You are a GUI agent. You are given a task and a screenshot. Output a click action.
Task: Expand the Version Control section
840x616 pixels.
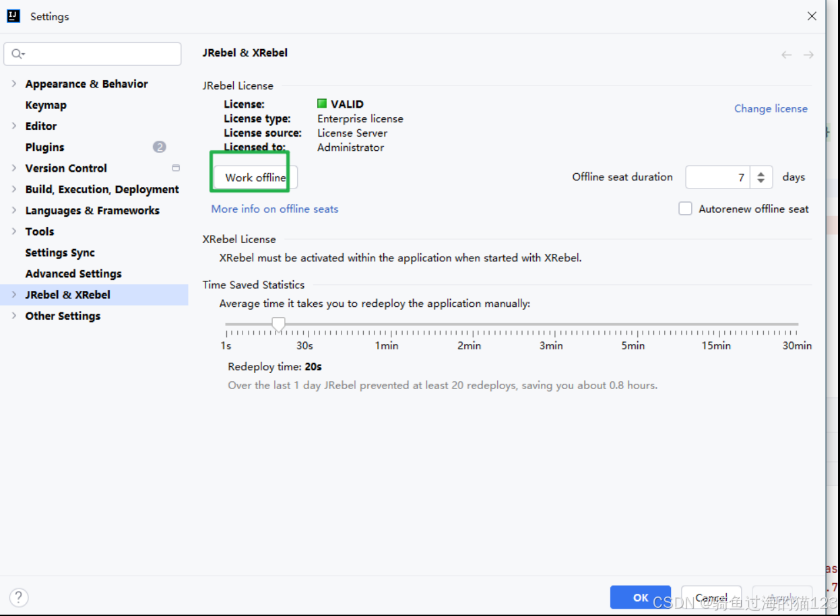(x=14, y=168)
